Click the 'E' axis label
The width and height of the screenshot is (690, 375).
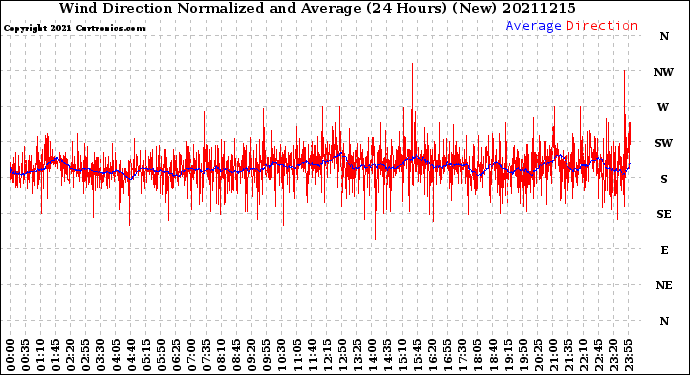pyautogui.click(x=664, y=250)
